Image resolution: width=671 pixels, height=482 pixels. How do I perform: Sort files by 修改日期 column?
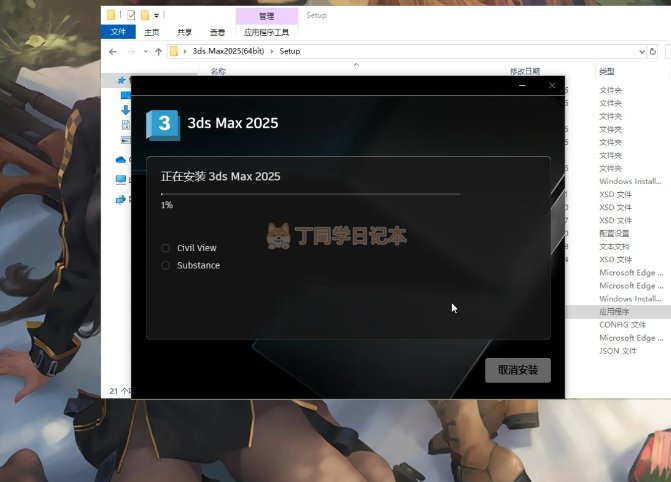[525, 71]
